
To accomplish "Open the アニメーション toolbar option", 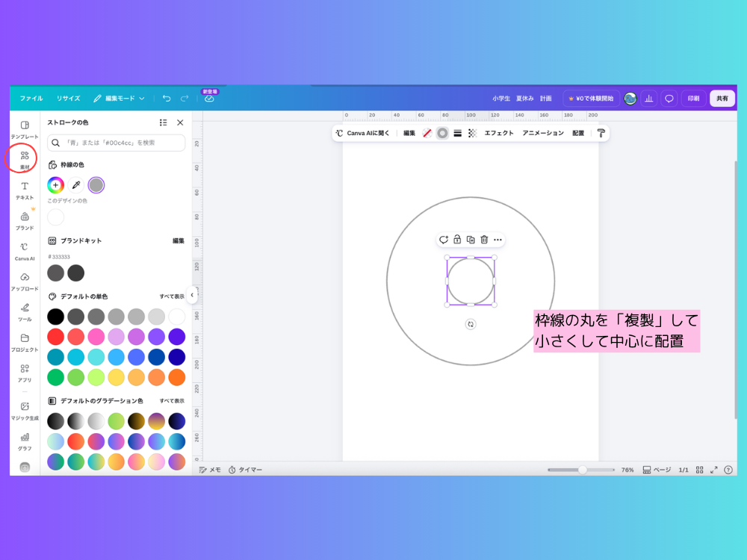I will (542, 134).
